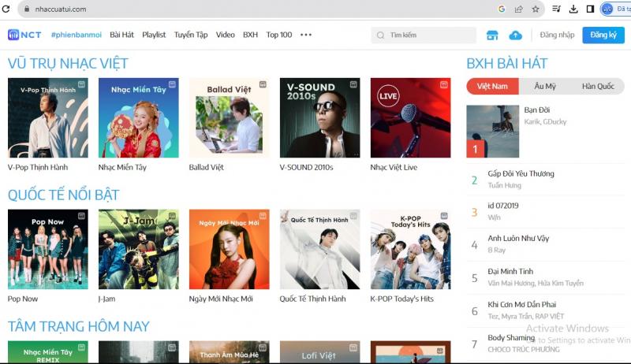This screenshot has height=364, width=631.
Task: Click the song Anh Luôn Như Vậy
Action: pos(518,238)
